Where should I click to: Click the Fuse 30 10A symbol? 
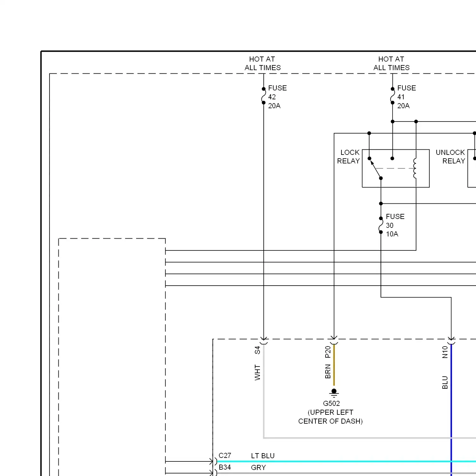point(381,225)
